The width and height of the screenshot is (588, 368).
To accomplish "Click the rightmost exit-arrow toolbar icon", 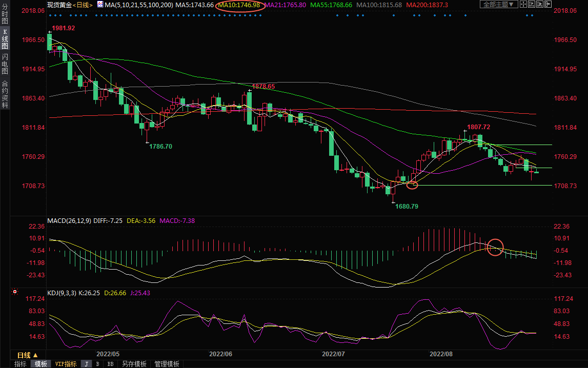I will (x=548, y=5).
